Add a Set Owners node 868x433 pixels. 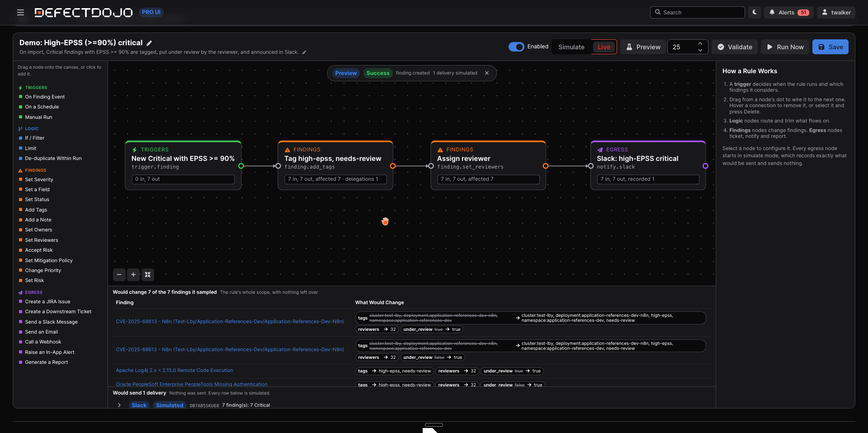click(38, 230)
